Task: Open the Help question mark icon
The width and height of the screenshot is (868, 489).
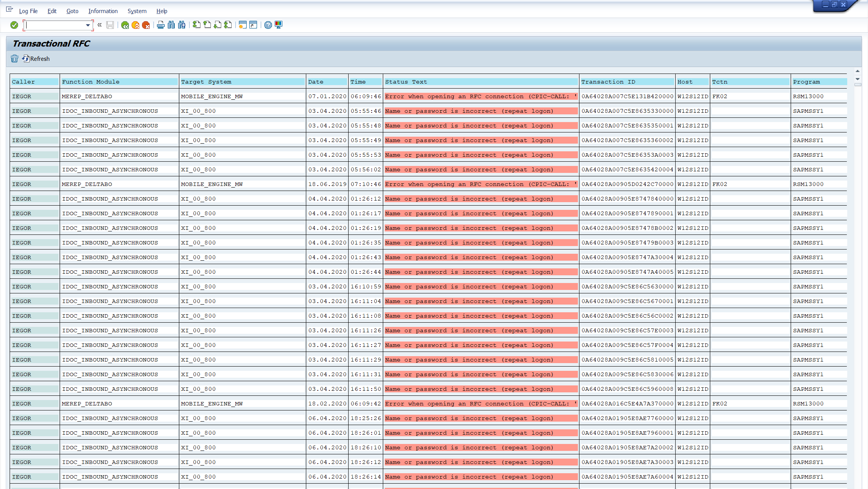Action: click(268, 25)
